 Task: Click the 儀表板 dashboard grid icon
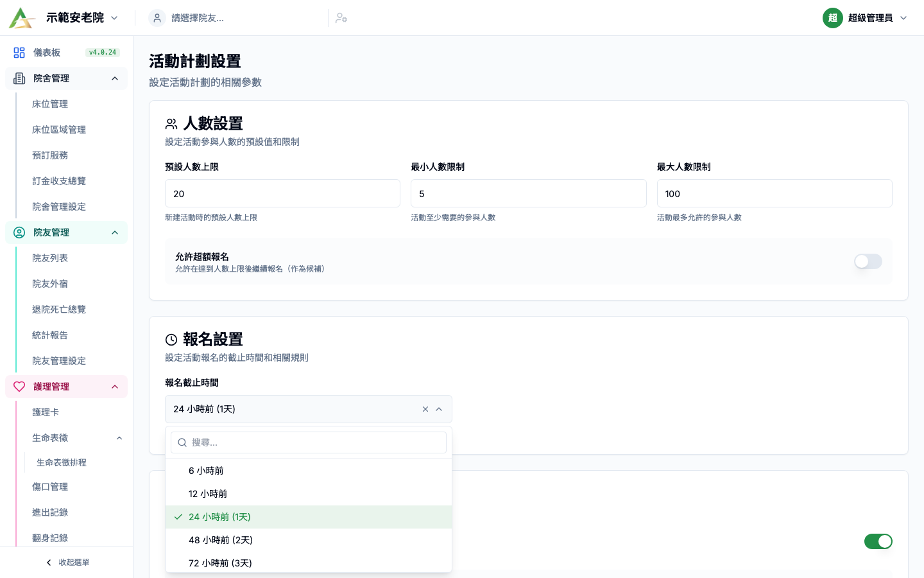pos(19,53)
